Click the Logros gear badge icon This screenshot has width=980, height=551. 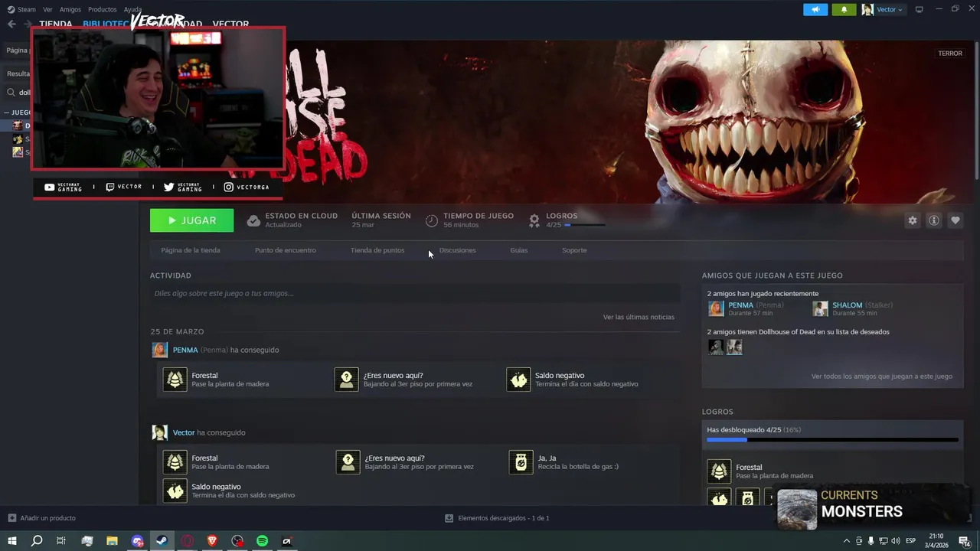pyautogui.click(x=534, y=220)
